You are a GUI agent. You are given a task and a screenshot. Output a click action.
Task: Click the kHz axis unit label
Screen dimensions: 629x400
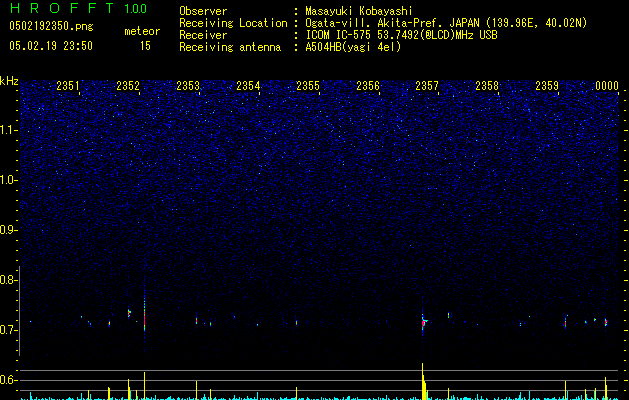(x=9, y=81)
